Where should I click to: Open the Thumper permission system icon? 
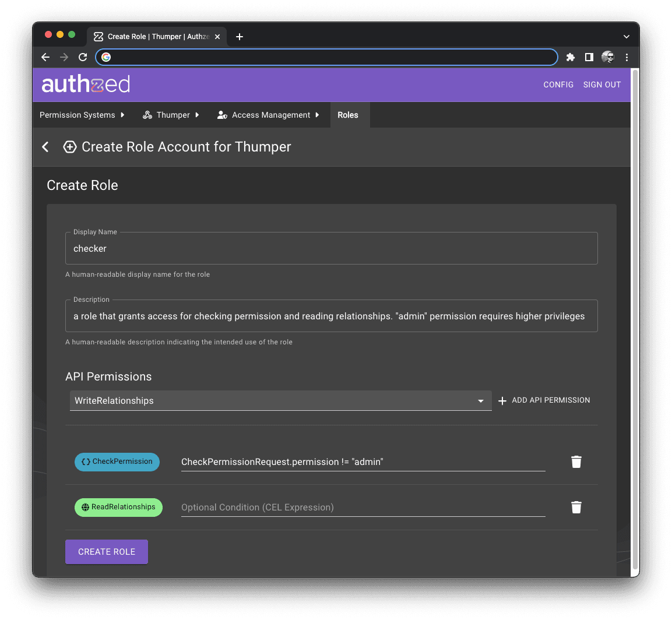pos(148,115)
